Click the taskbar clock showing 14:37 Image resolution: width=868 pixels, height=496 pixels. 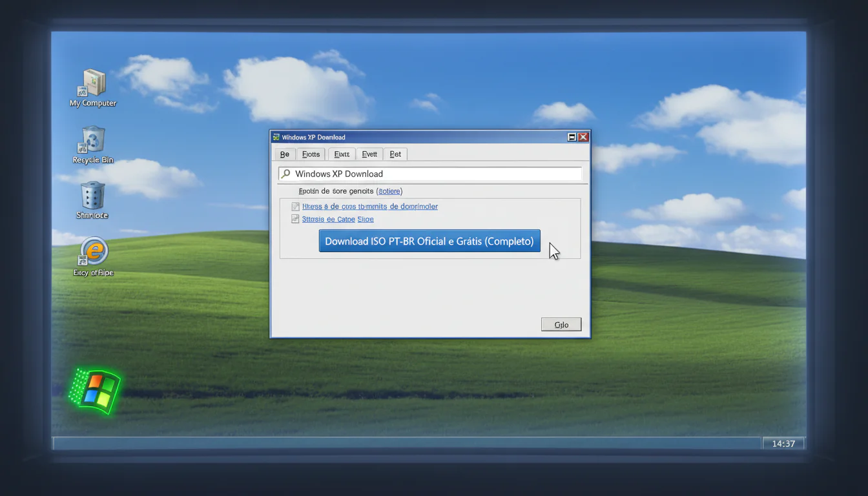click(783, 443)
